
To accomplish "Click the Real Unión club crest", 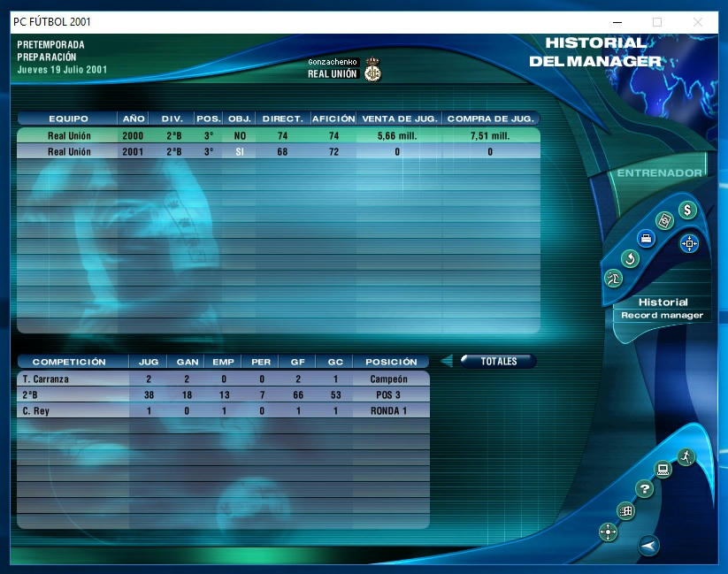I will pos(372,70).
